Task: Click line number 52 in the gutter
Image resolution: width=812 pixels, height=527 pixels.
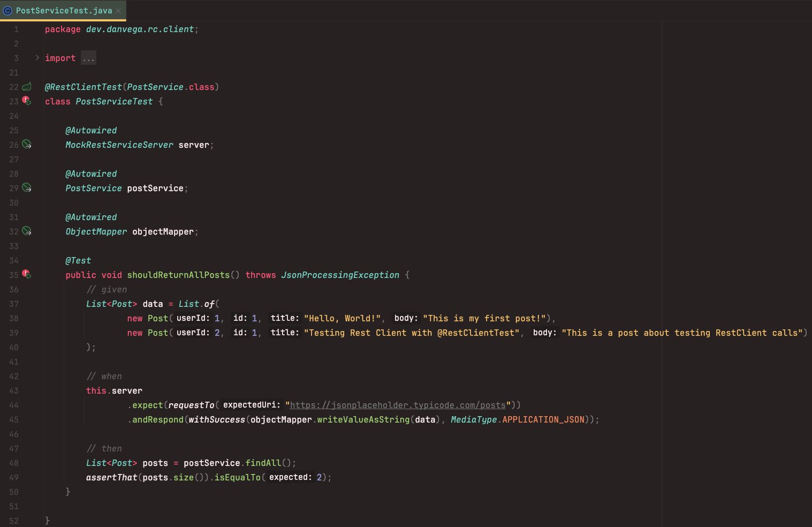Action: point(14,521)
